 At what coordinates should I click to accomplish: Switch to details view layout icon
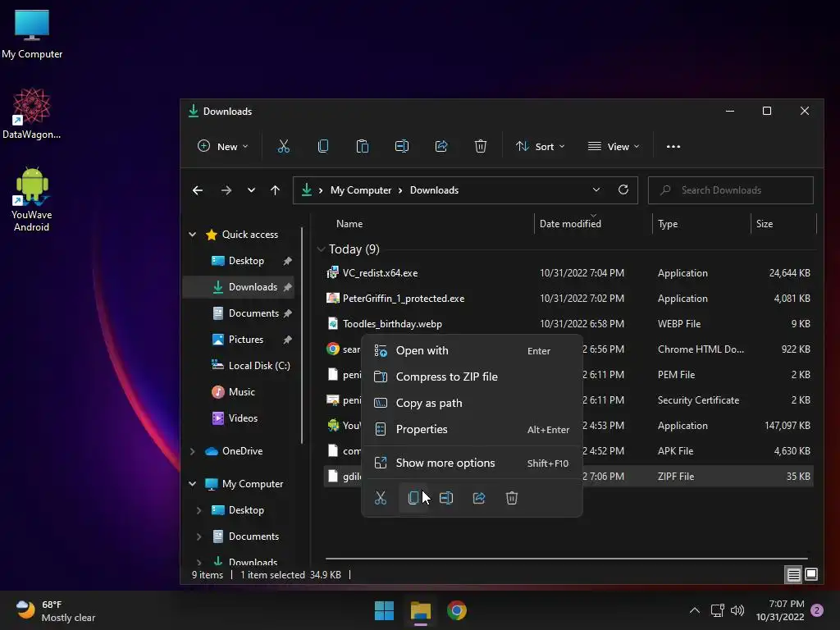(x=793, y=574)
